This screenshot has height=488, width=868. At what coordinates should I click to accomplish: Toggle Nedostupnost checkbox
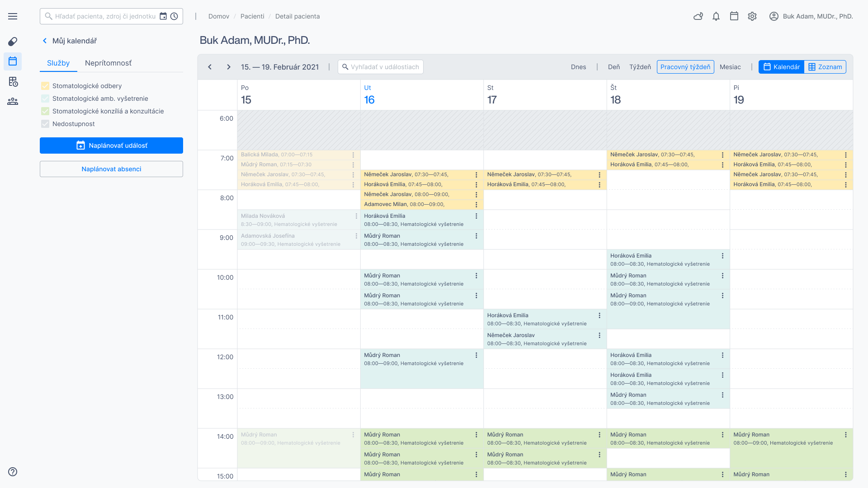[x=45, y=124]
